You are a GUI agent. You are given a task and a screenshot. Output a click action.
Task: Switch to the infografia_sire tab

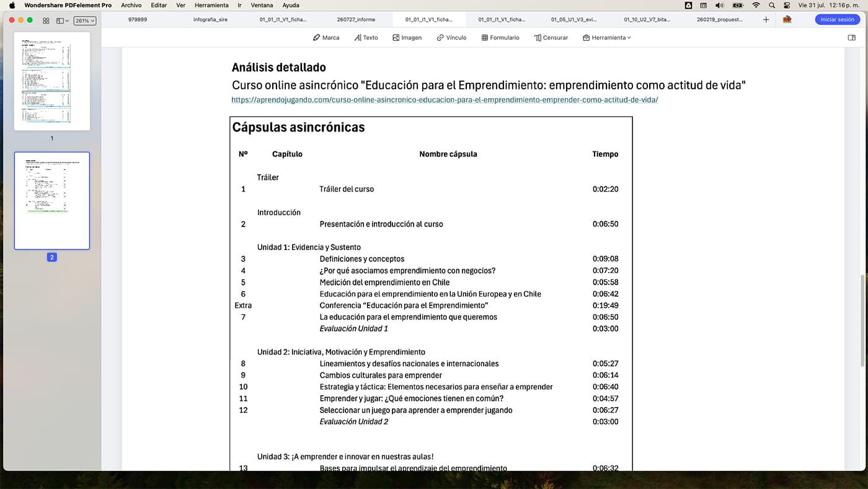[x=210, y=20]
